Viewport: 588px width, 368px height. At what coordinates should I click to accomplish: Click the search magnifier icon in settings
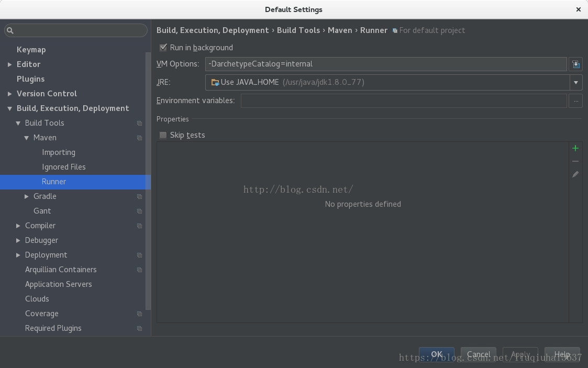coord(10,30)
